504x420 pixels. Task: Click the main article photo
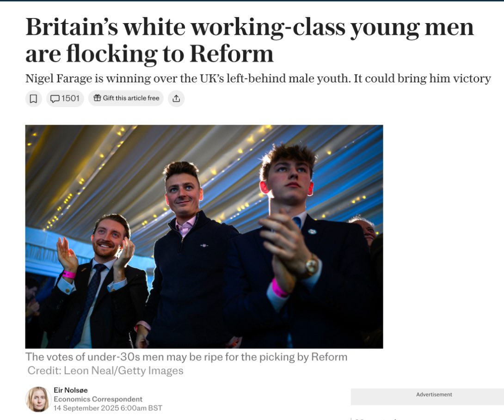pyautogui.click(x=204, y=237)
